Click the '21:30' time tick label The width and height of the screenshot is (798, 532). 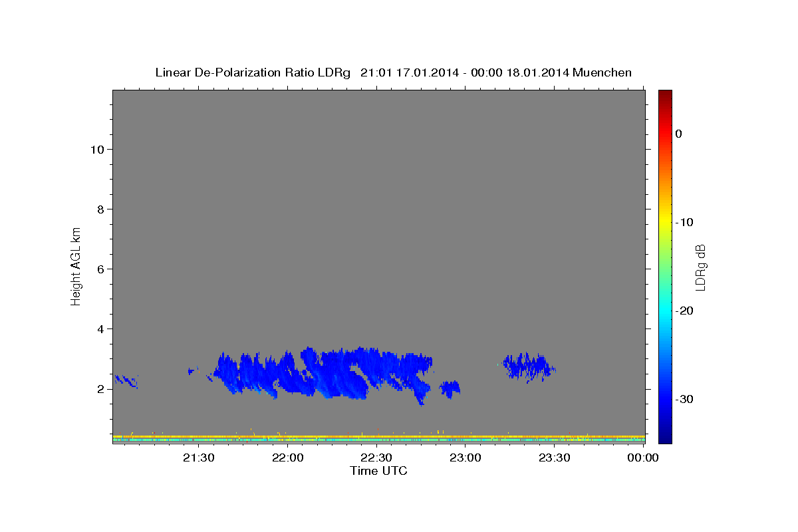(x=198, y=458)
